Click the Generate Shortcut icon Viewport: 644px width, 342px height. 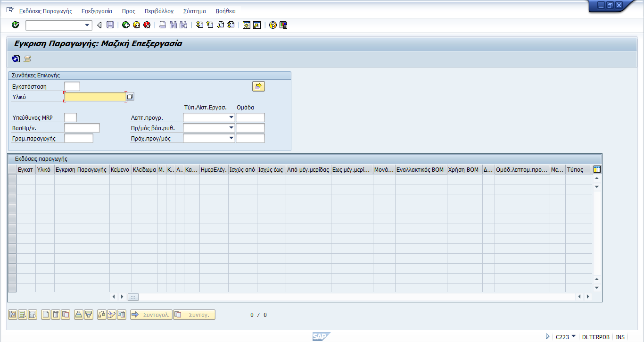257,25
